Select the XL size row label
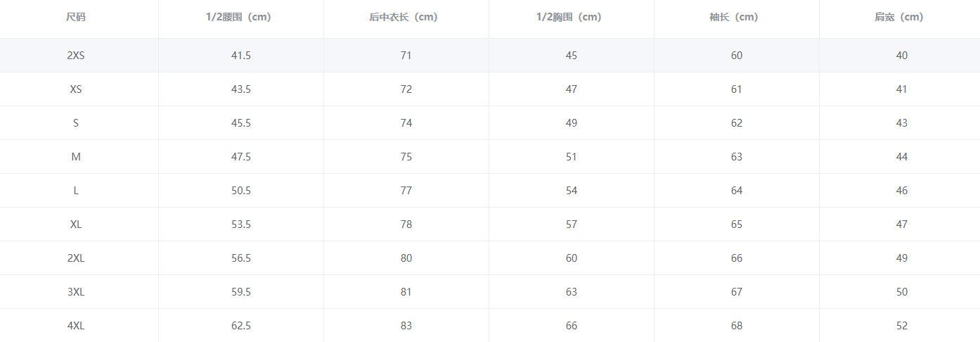Image resolution: width=980 pixels, height=342 pixels. (76, 224)
